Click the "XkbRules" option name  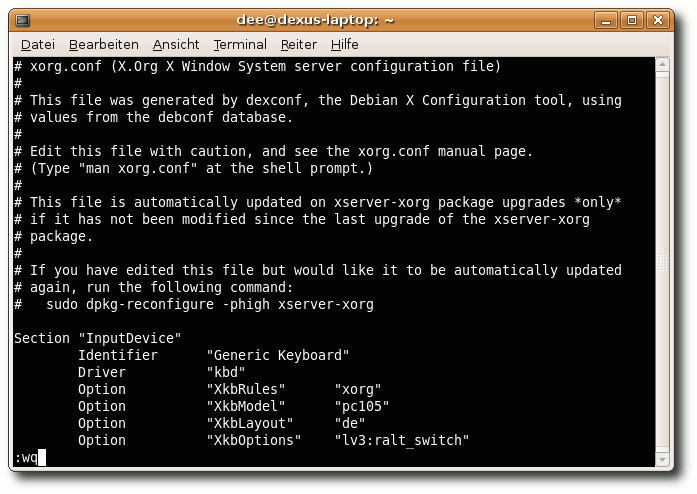246,390
